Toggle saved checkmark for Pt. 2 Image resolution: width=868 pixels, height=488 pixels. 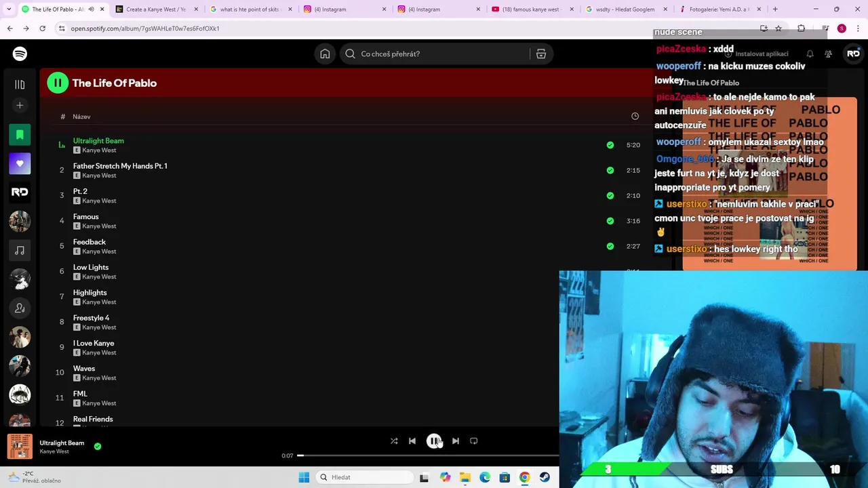click(610, 195)
